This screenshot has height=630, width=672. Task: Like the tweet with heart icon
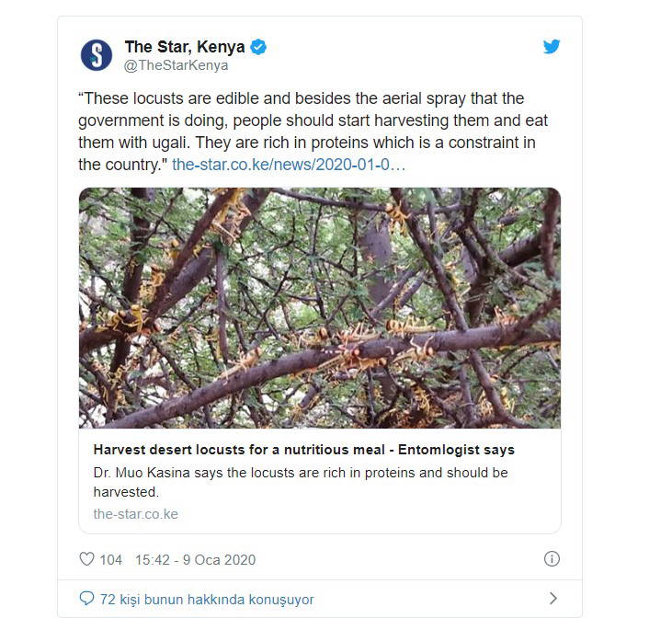[x=87, y=559]
